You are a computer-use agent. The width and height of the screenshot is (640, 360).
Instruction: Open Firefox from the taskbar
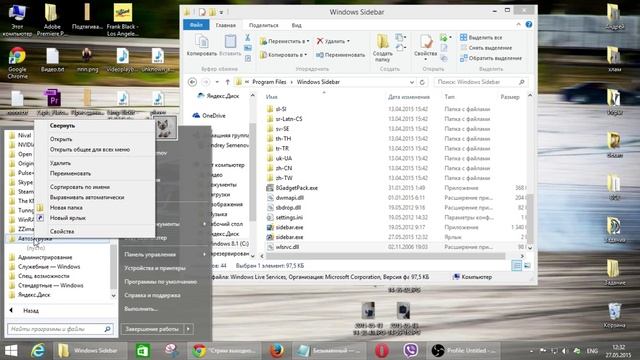(277, 351)
